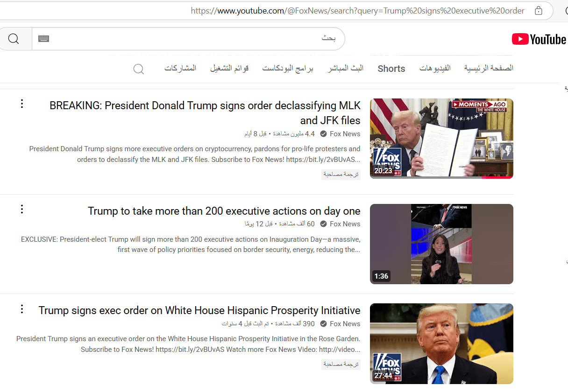This screenshot has width=568, height=392.
Task: Open the المشاركات tab
Action: (180, 68)
